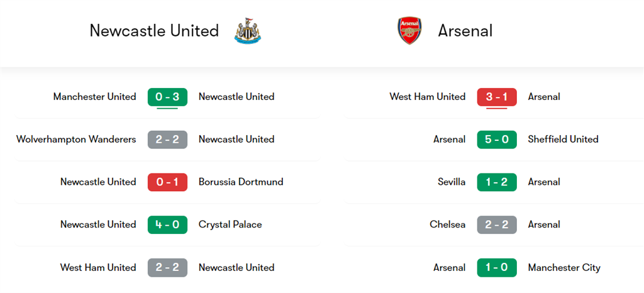Screen dimensions: 644x293
Task: Click the Newcastle United club crest
Action: pyautogui.click(x=247, y=31)
